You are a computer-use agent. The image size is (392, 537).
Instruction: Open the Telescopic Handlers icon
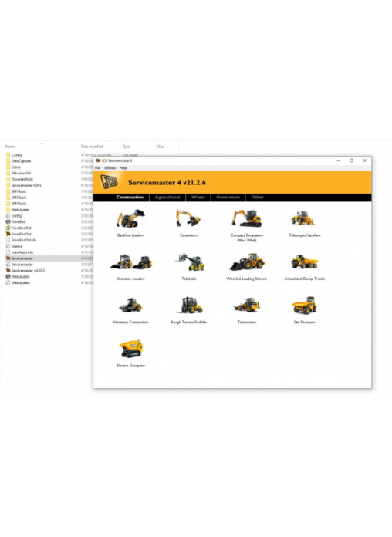(x=303, y=218)
